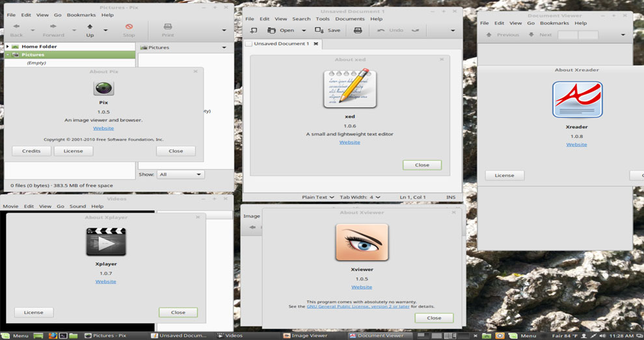Open the Pix toolbar overflow arrow
The image size is (644, 340).
tap(224, 30)
